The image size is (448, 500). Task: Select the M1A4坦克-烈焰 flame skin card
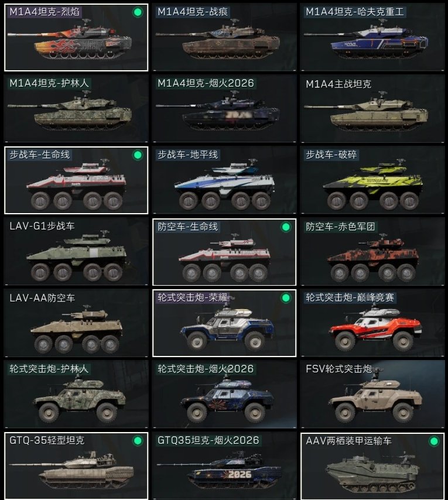click(x=76, y=37)
